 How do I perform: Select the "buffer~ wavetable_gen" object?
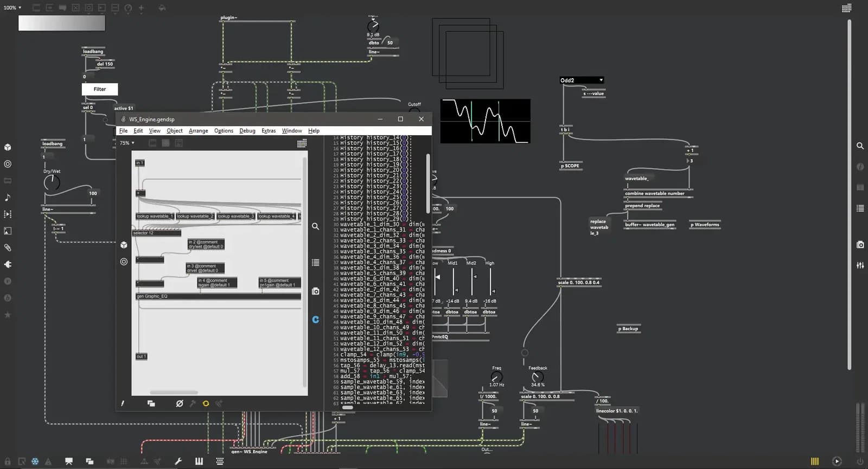(x=650, y=225)
